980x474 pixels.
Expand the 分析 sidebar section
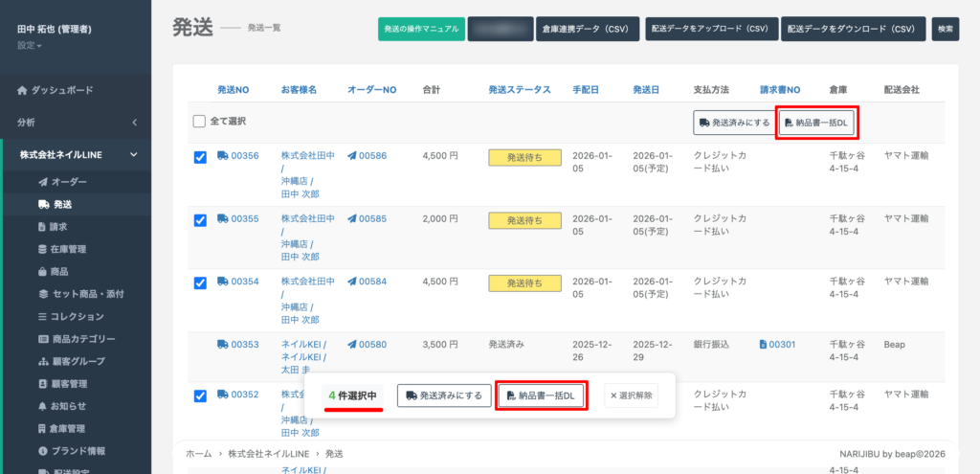(x=134, y=123)
